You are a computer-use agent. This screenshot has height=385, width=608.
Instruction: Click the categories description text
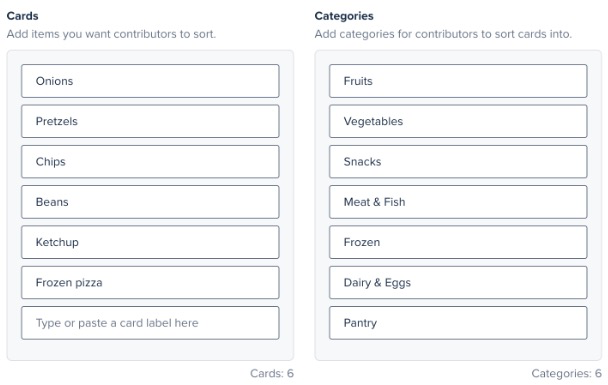[x=443, y=34]
